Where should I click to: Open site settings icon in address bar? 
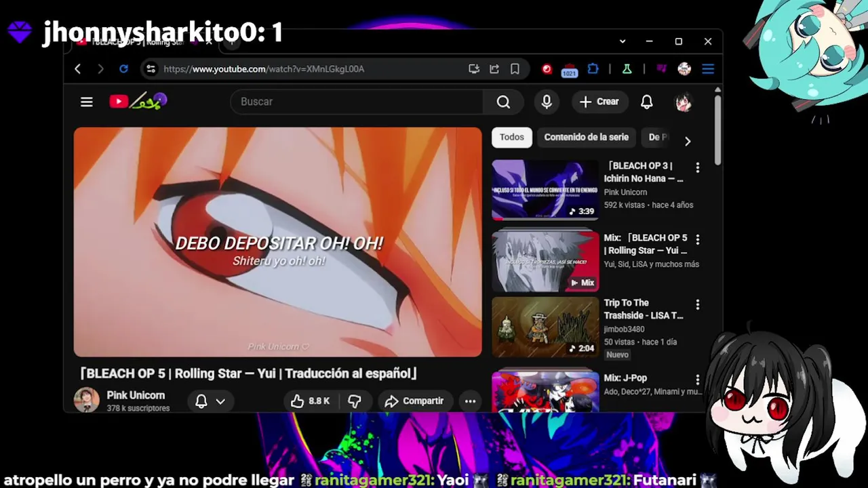coord(151,69)
